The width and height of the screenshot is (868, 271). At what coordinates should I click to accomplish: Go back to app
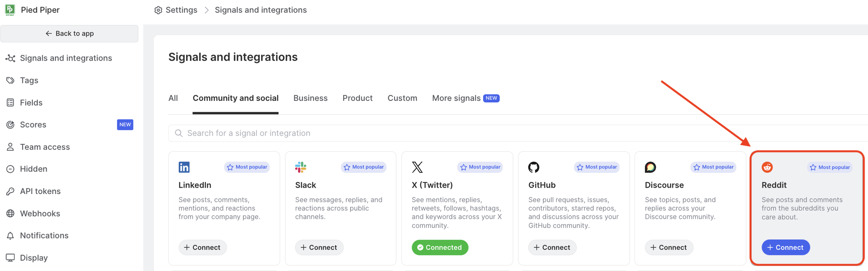point(70,33)
